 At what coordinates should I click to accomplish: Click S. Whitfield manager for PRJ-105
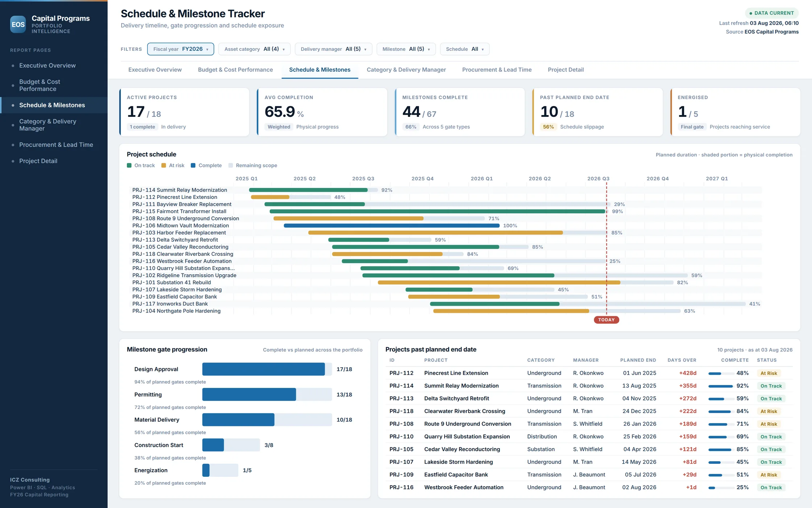(x=588, y=449)
